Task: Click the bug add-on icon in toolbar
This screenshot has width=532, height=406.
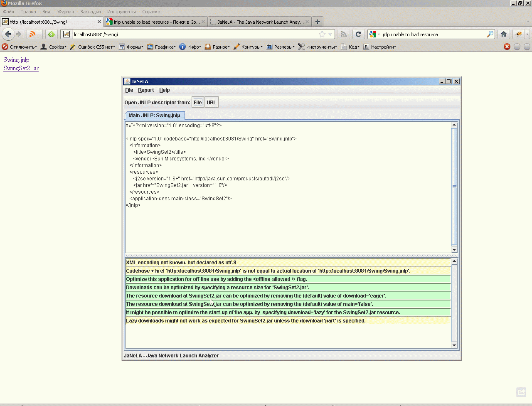Action: click(x=519, y=34)
